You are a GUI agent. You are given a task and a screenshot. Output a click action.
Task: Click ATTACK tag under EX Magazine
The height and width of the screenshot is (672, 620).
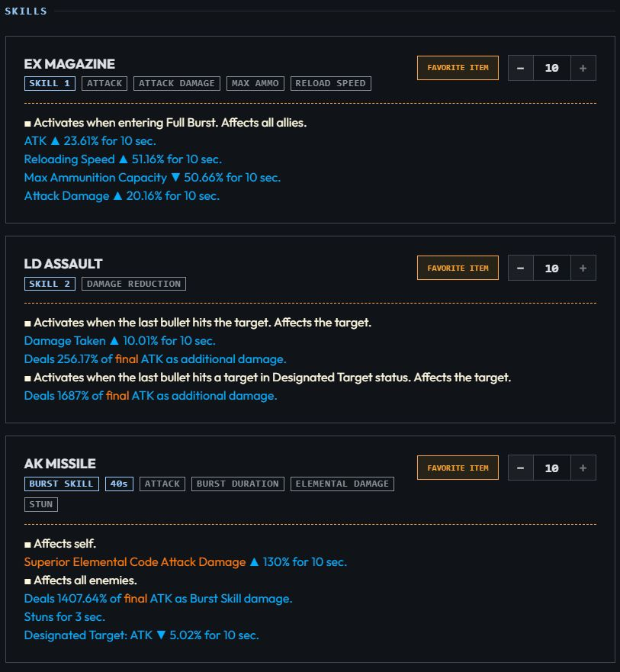point(104,84)
